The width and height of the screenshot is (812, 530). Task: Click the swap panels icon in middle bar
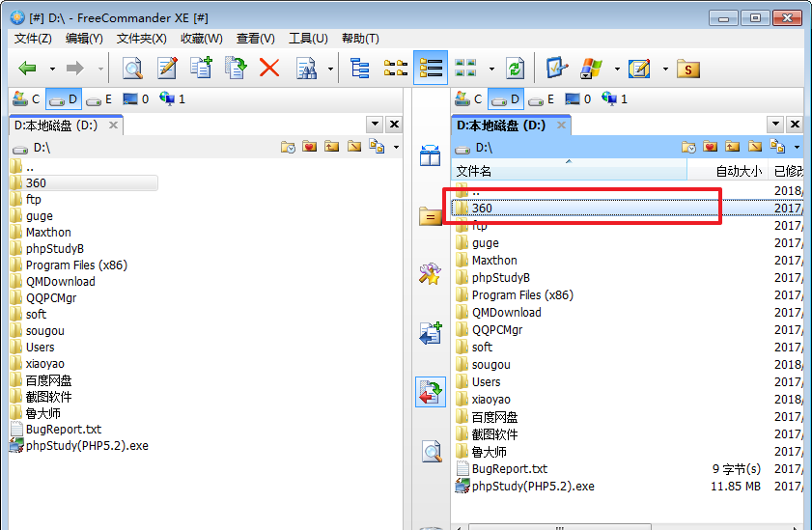coord(431,392)
